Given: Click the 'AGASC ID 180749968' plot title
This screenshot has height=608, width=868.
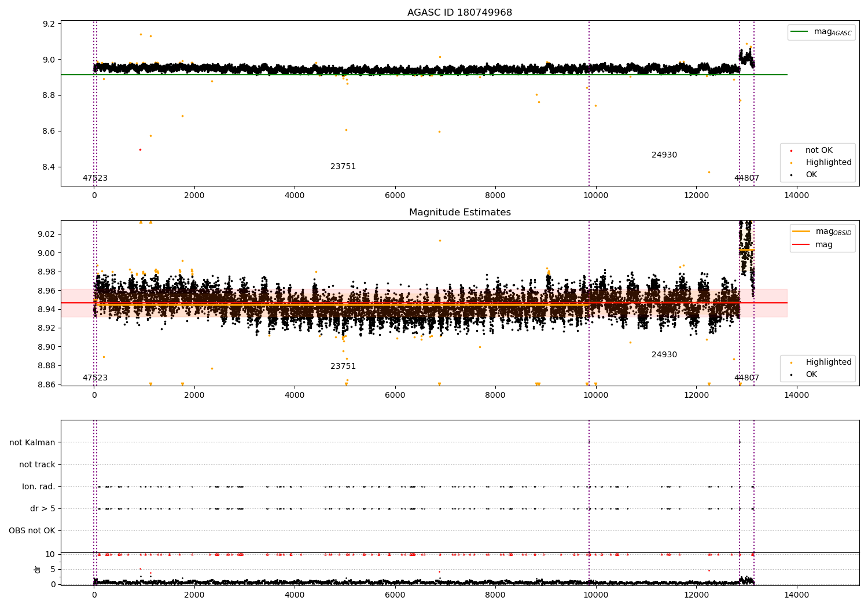Looking at the screenshot, I should (x=459, y=13).
